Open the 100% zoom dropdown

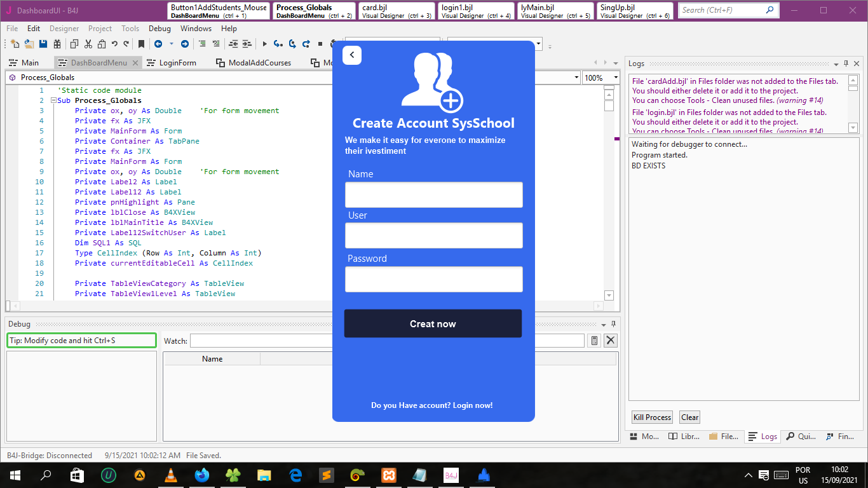point(615,78)
